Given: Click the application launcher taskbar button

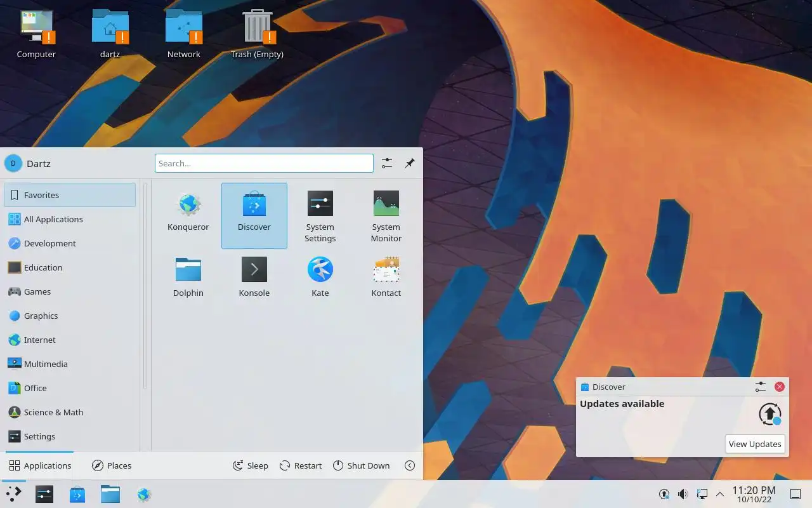Looking at the screenshot, I should (13, 494).
